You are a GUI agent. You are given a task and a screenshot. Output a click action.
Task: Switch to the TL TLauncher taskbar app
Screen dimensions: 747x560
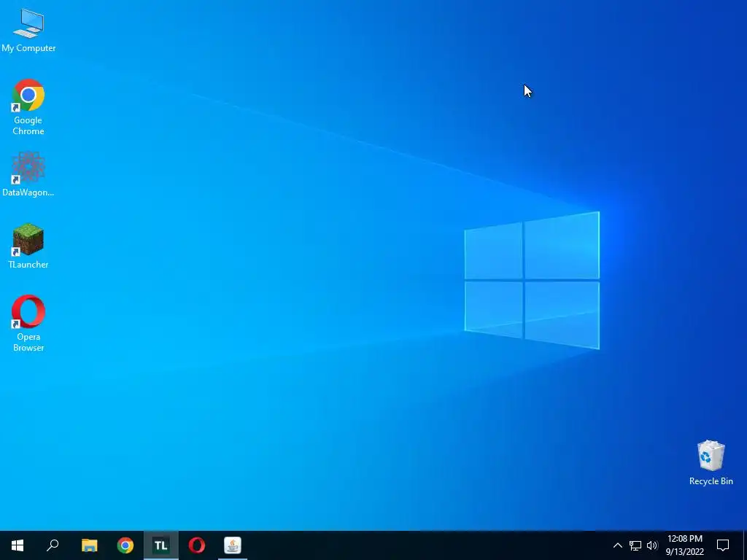161,545
